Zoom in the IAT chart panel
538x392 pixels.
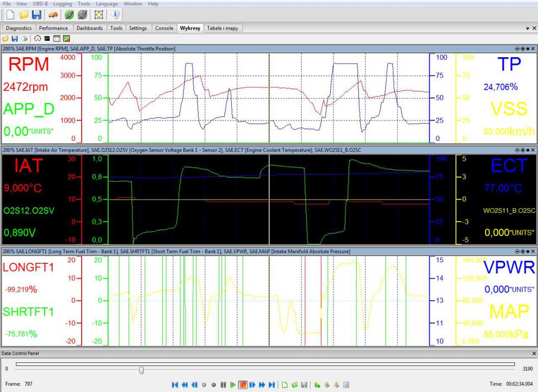[x=522, y=150]
